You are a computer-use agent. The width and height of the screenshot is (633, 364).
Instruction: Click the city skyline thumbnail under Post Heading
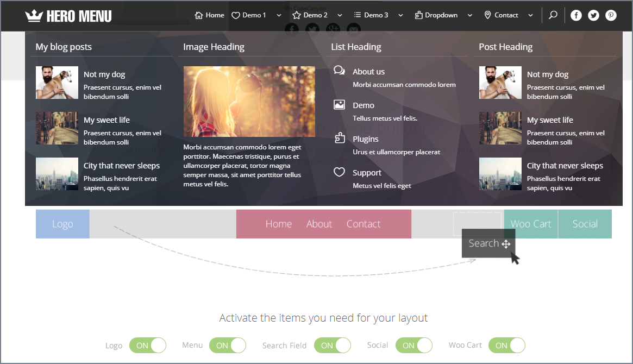point(500,174)
